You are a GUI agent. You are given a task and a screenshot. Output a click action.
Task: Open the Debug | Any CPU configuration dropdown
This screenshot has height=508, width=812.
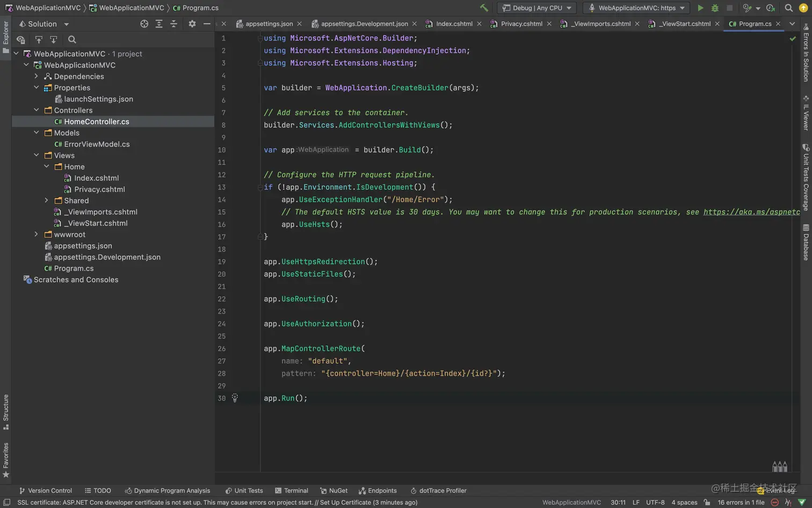(536, 8)
